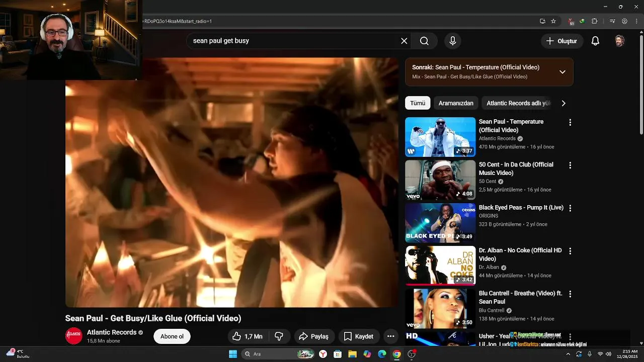Open the volume speaker tray icon
644x362 pixels.
coord(608,354)
